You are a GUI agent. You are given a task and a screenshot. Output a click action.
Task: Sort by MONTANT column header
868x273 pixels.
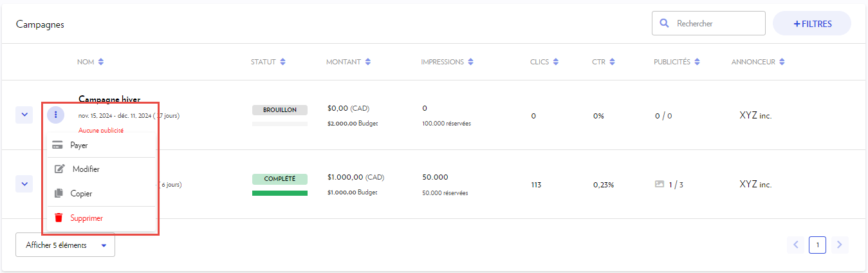(367, 62)
